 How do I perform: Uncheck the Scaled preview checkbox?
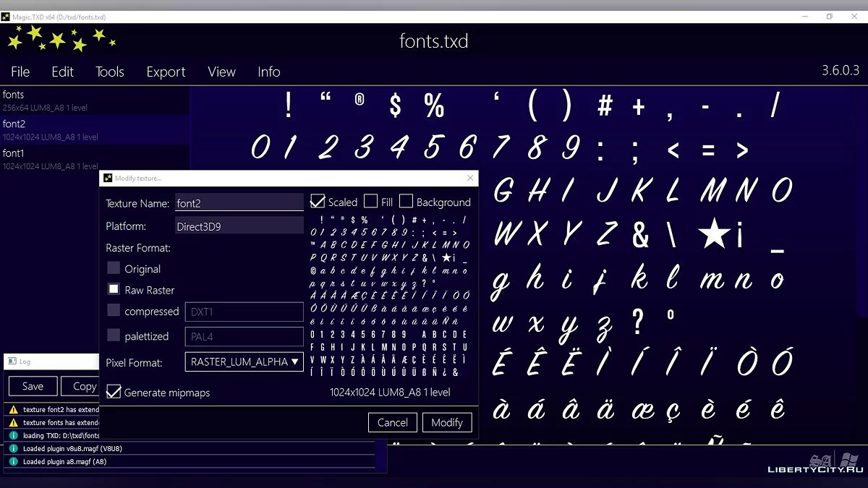point(318,202)
